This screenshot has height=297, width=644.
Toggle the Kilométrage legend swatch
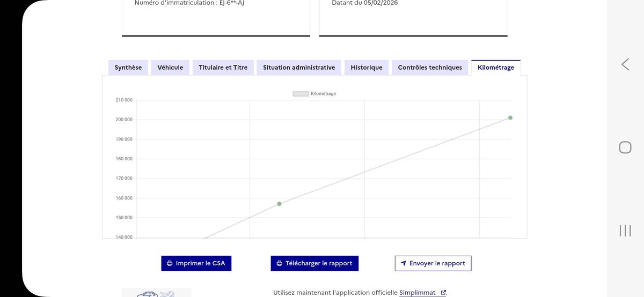click(301, 94)
